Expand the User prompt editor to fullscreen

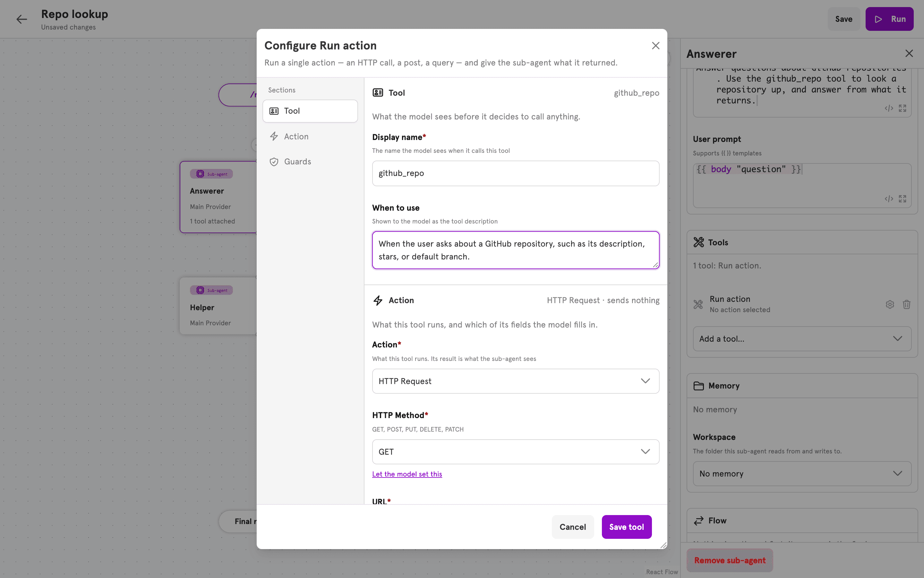[x=902, y=199]
